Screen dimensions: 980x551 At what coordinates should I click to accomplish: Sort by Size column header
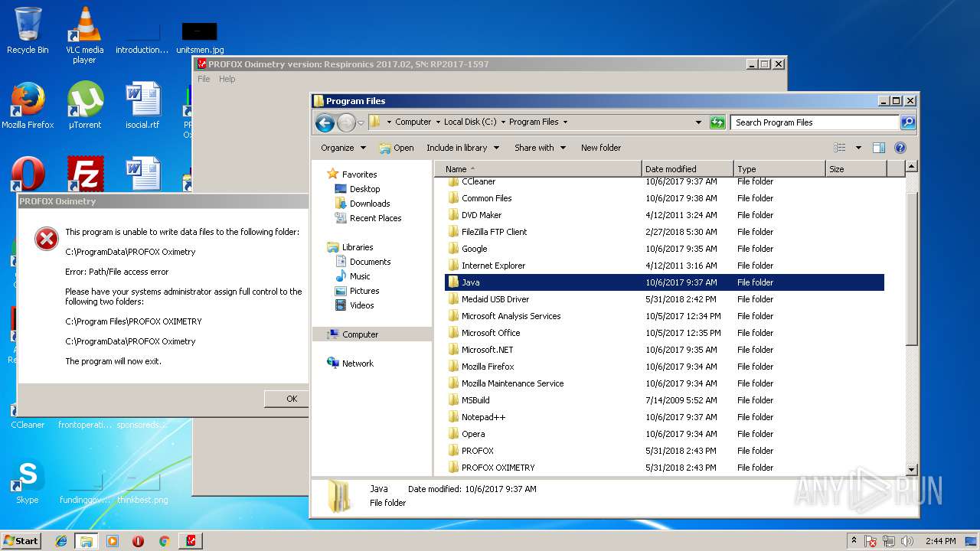[856, 169]
